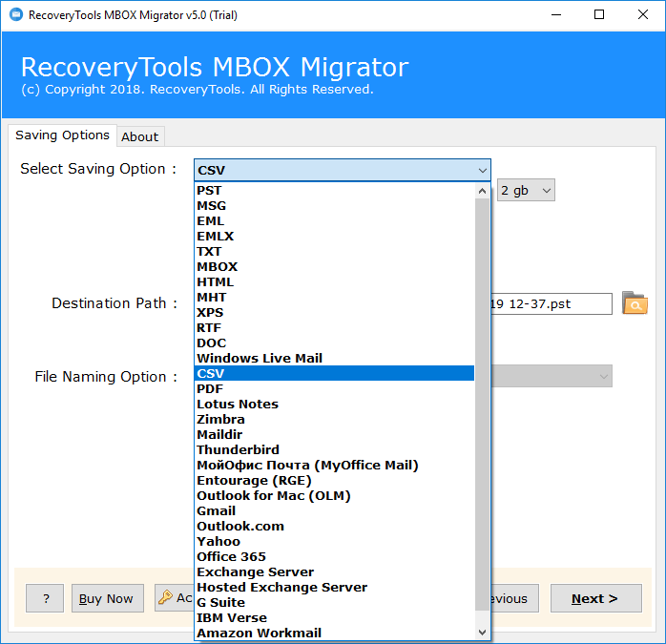Switch to the About tab
666x644 pixels.
(140, 136)
